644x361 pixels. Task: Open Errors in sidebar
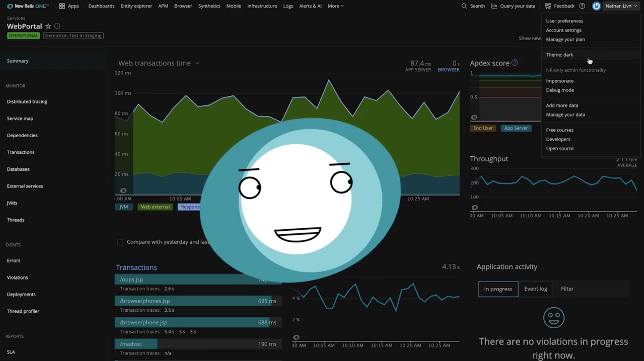[x=13, y=261]
